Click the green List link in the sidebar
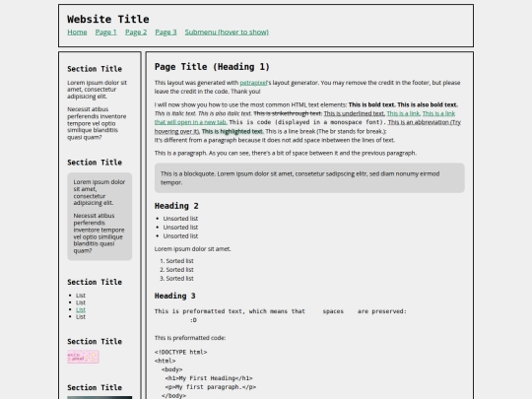 [81, 309]
